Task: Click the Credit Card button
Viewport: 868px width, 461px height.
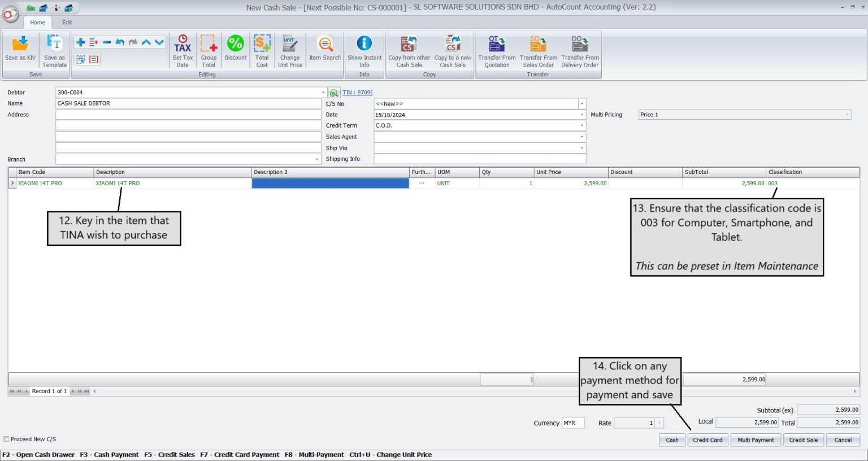Action: (708, 440)
